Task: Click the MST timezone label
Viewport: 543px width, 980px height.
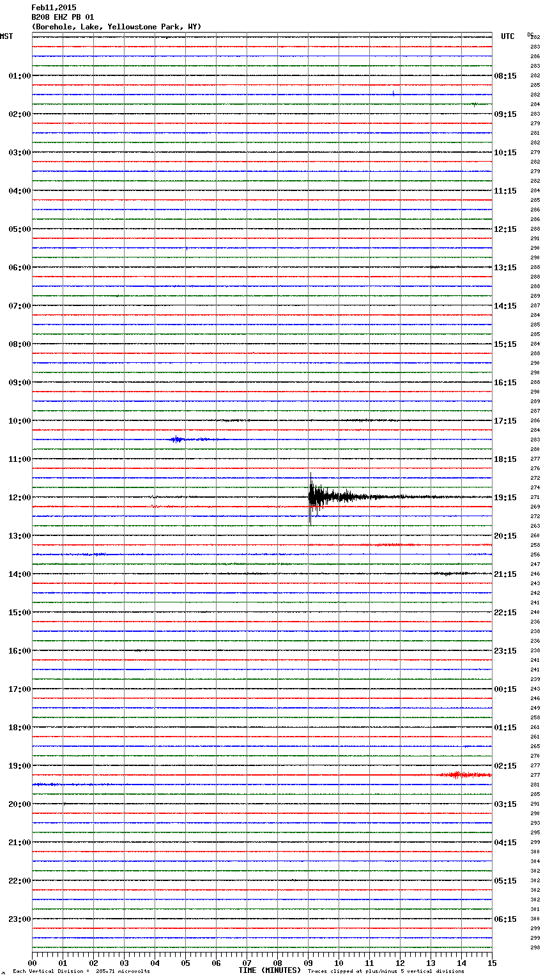Action: click(6, 36)
